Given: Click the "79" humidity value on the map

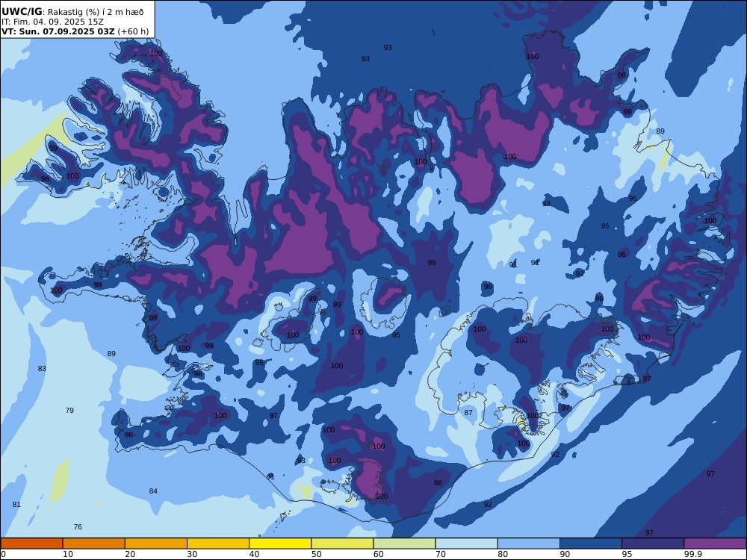Looking at the screenshot, I should point(69,410).
